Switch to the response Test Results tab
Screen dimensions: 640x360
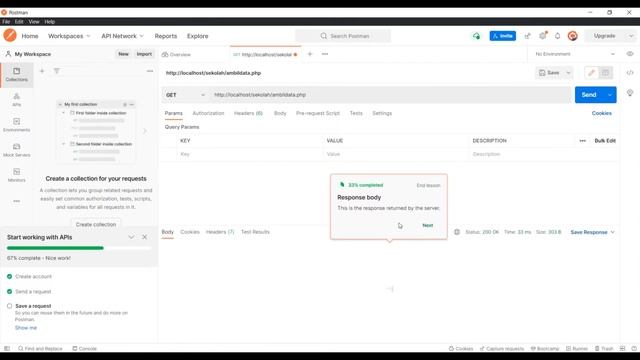point(255,232)
